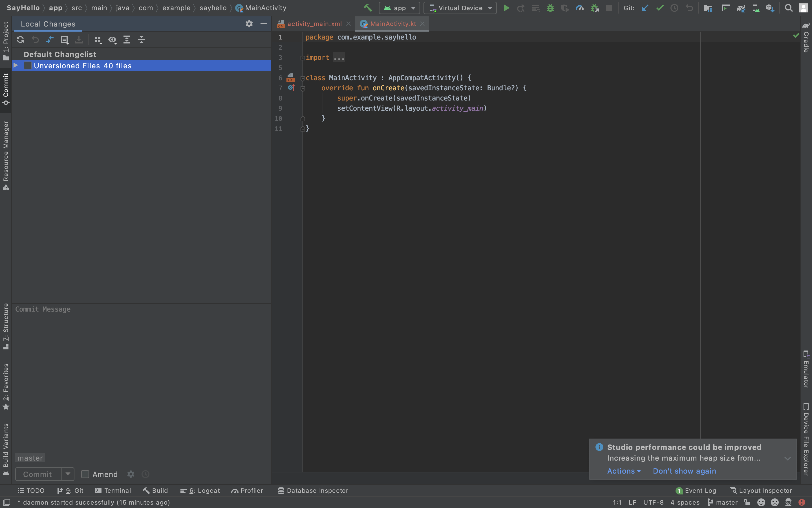Toggle the Gradle side tool window
This screenshot has height=508, width=812.
806,37
